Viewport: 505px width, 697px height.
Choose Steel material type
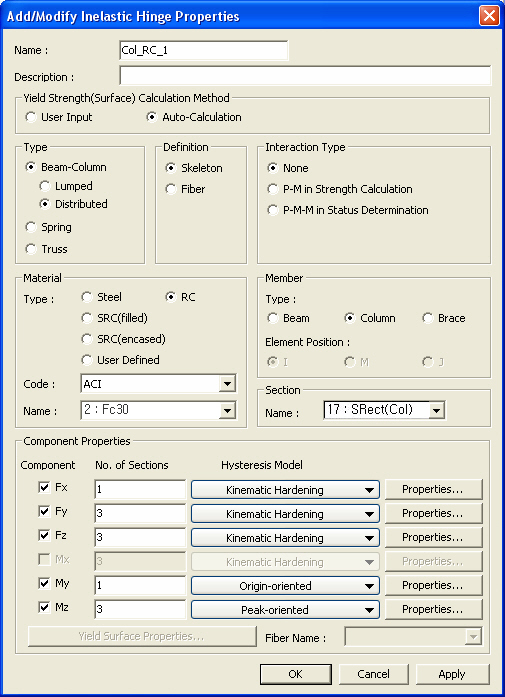tap(87, 297)
